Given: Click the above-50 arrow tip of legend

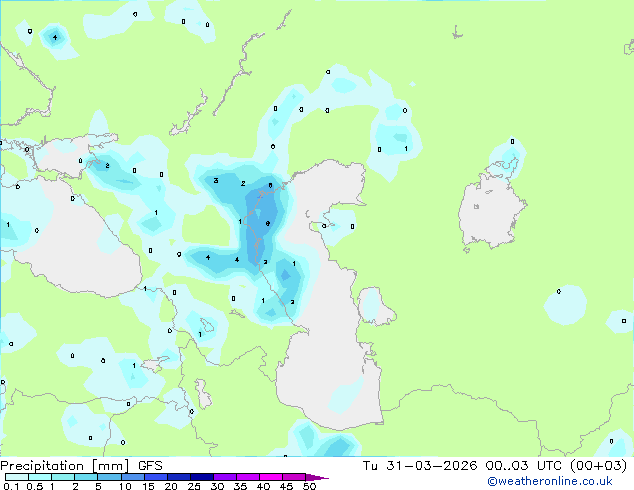Looking at the screenshot, I should pos(317,477).
